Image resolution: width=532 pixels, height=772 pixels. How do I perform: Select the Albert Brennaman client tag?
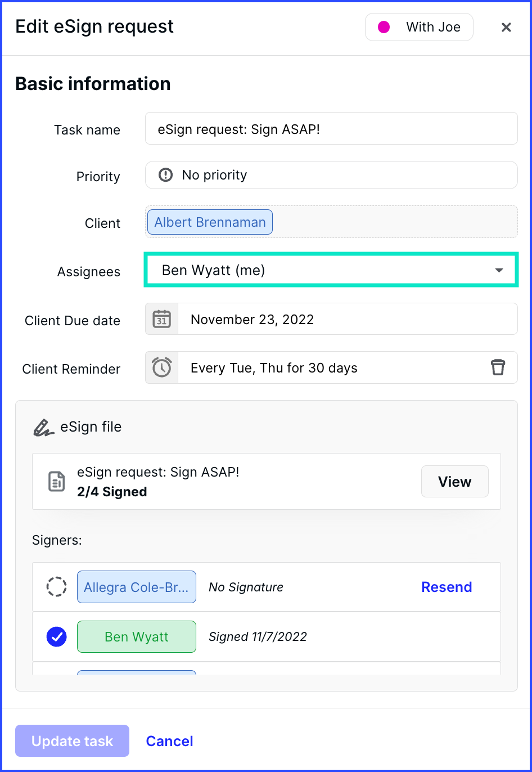tap(210, 222)
